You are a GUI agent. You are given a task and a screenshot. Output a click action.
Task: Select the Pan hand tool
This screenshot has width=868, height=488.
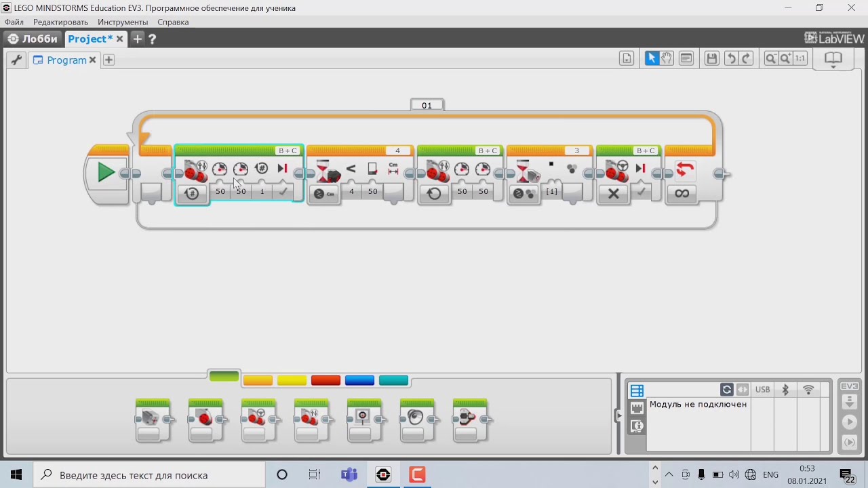coord(667,58)
